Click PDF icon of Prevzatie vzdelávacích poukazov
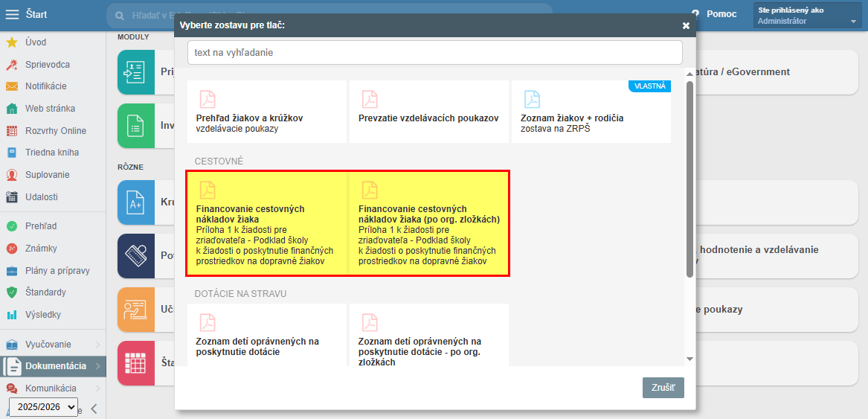 pos(370,99)
